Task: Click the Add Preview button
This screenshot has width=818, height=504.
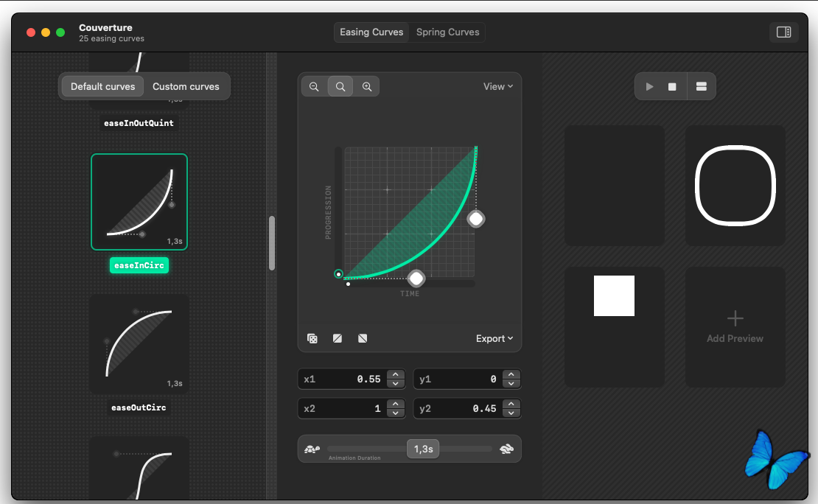Action: coord(735,327)
